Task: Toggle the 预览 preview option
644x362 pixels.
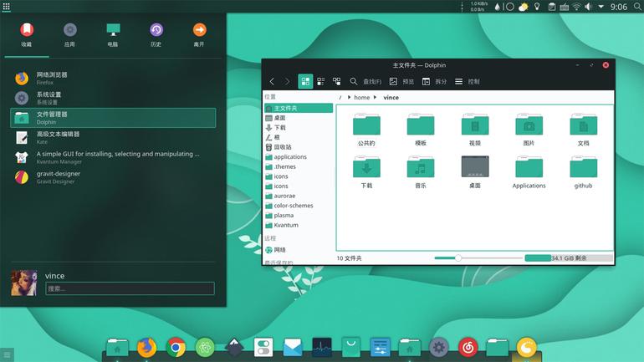Action: (x=401, y=82)
